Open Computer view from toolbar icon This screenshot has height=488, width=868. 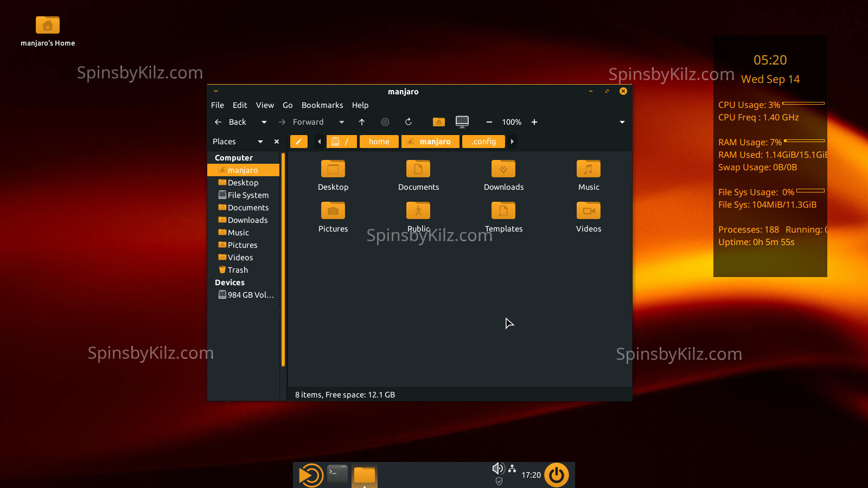pyautogui.click(x=462, y=122)
